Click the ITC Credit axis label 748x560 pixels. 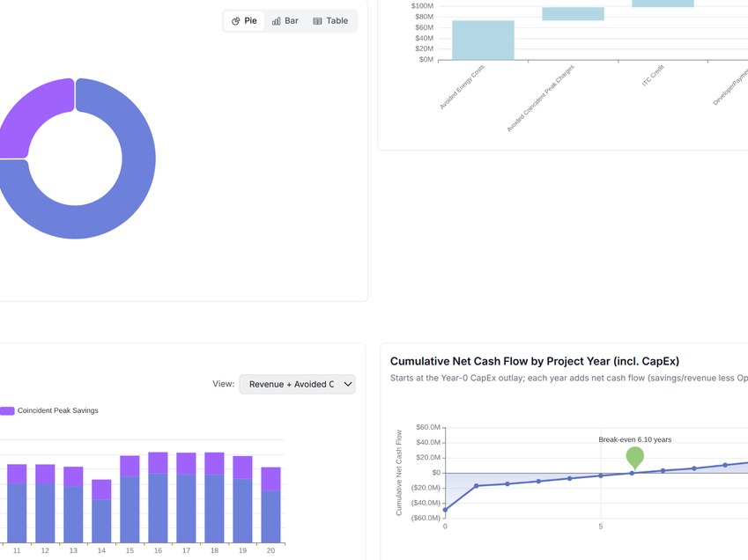point(653,76)
